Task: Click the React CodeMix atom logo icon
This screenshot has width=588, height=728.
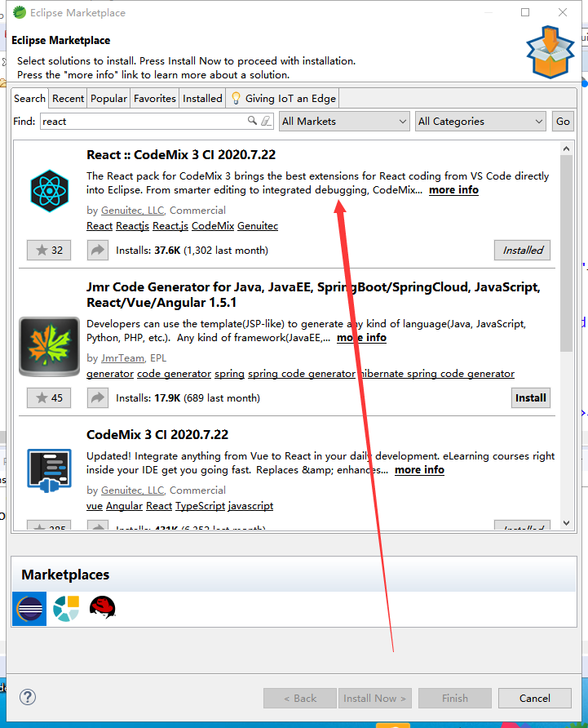Action: 49,191
